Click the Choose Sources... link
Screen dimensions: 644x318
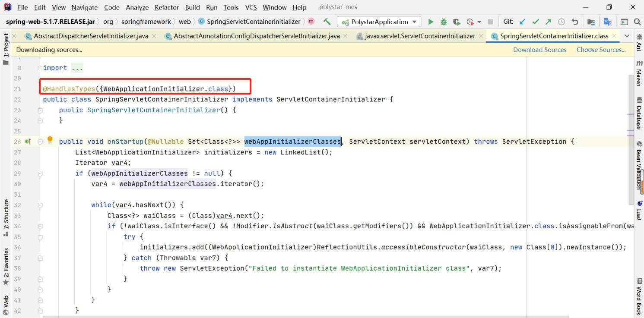point(601,50)
